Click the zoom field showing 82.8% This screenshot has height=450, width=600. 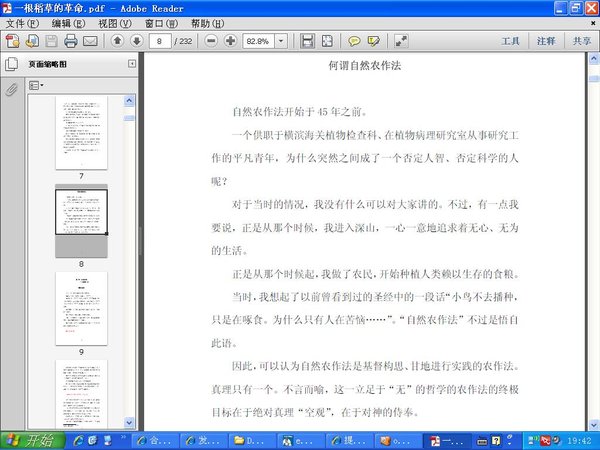coord(259,41)
